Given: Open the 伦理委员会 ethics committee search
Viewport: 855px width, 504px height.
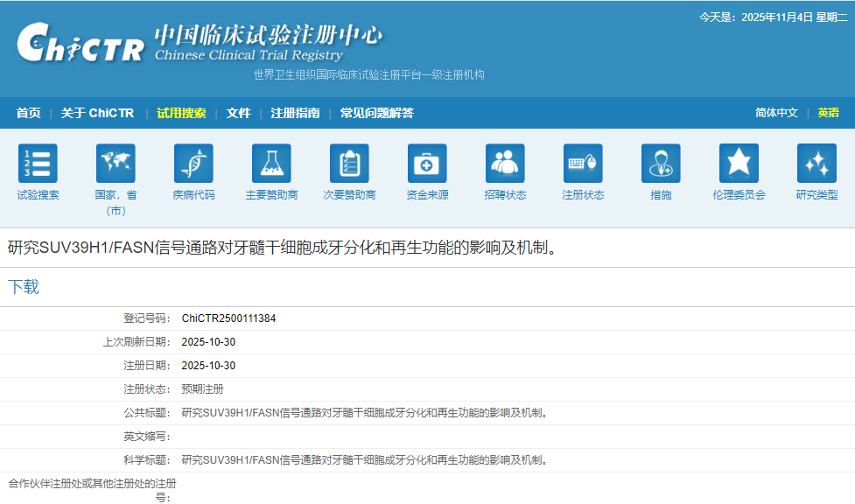Looking at the screenshot, I should coord(739,162).
